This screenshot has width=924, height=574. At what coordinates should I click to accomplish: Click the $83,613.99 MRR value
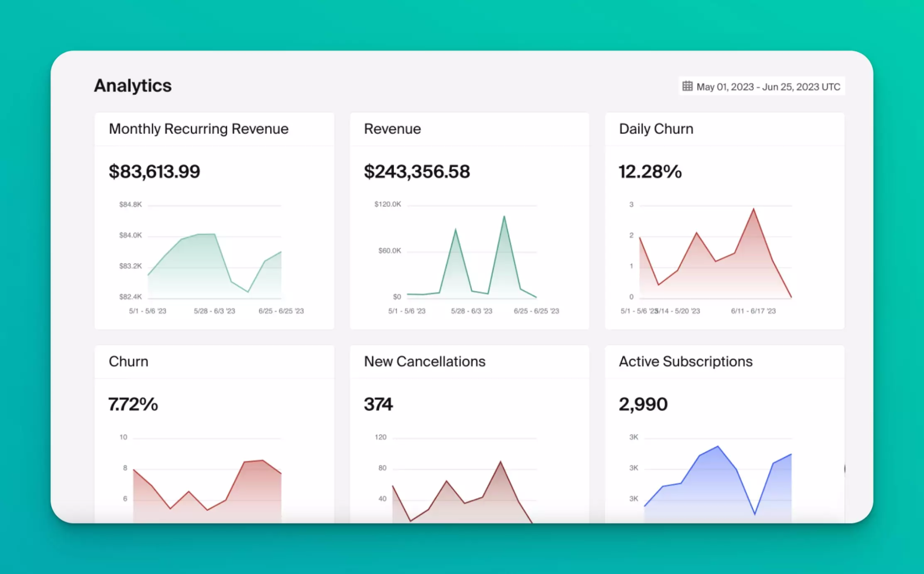click(154, 172)
